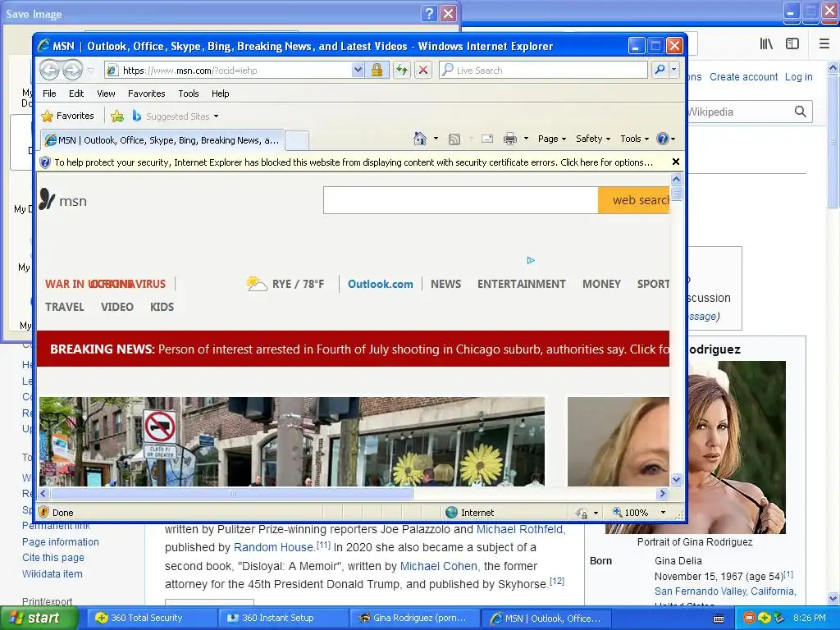This screenshot has height=630, width=840.
Task: Click the red BREAKING NEWS banner
Action: (353, 349)
